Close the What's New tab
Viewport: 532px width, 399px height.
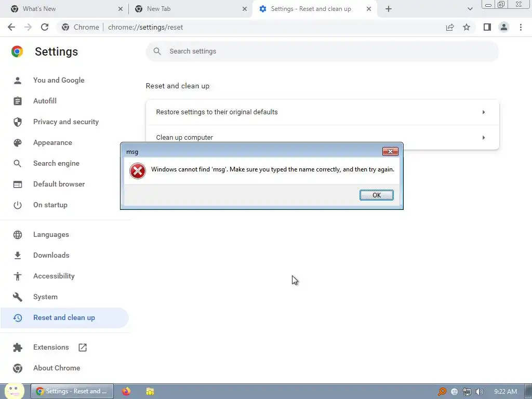click(121, 9)
